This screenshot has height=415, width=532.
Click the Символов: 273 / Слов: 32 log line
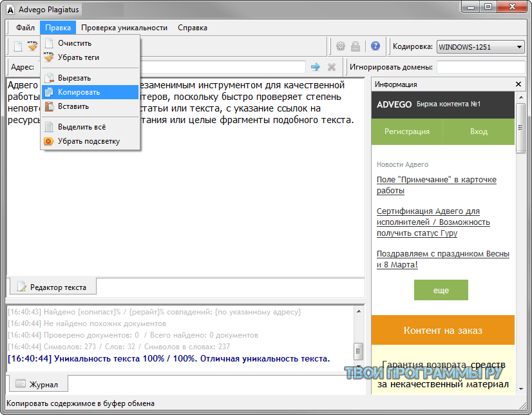click(119, 347)
